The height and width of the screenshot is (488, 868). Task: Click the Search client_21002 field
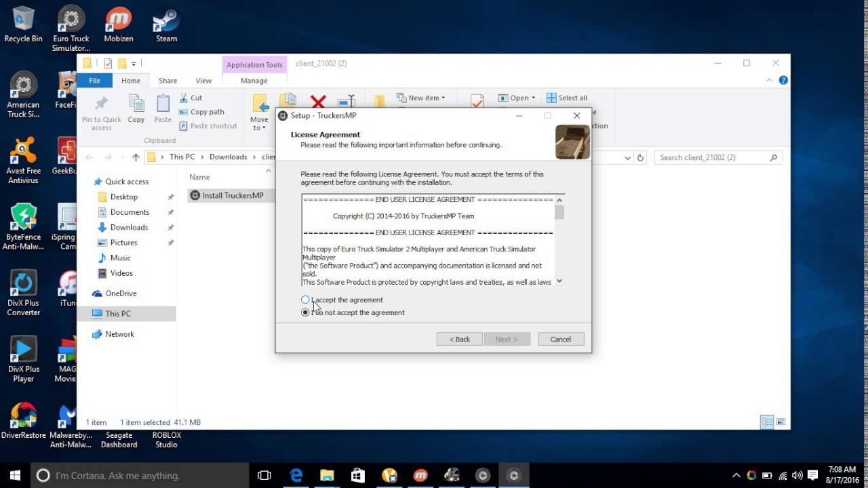718,157
